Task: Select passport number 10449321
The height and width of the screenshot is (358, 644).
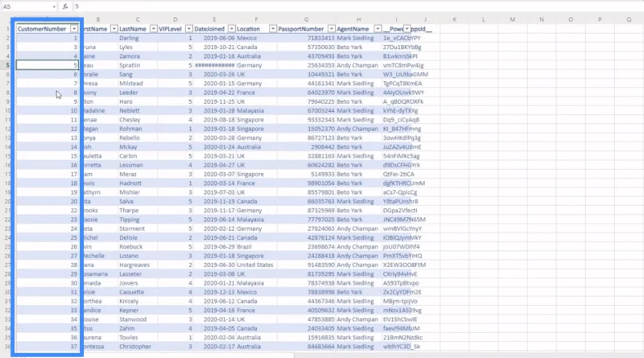Action: pyautogui.click(x=306, y=74)
